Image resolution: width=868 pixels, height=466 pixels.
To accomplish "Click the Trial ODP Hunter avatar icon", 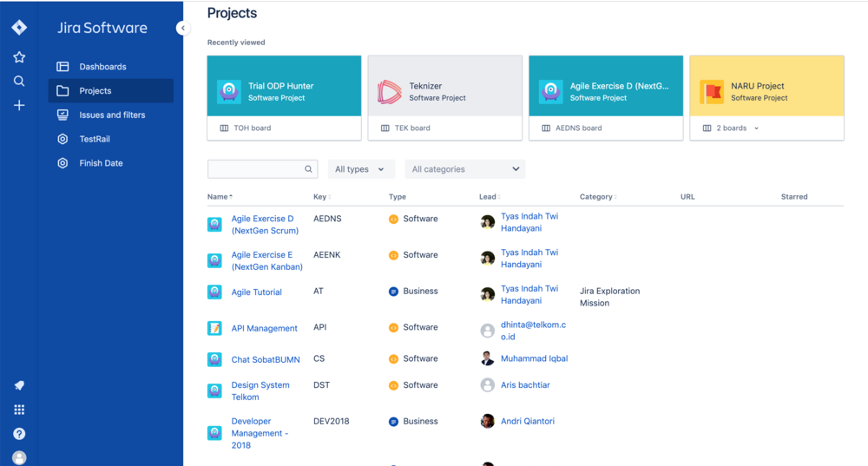I will (228, 91).
